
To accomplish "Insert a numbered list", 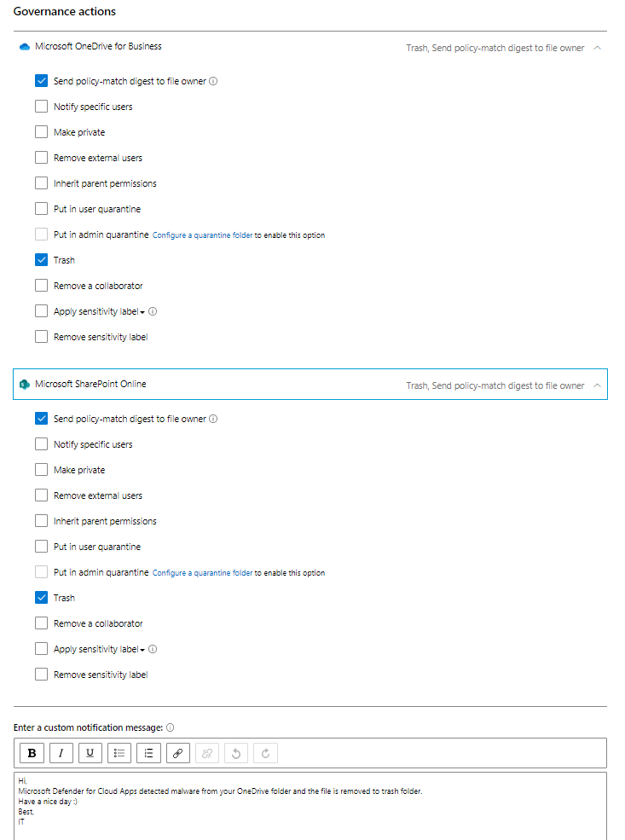I will point(148,753).
